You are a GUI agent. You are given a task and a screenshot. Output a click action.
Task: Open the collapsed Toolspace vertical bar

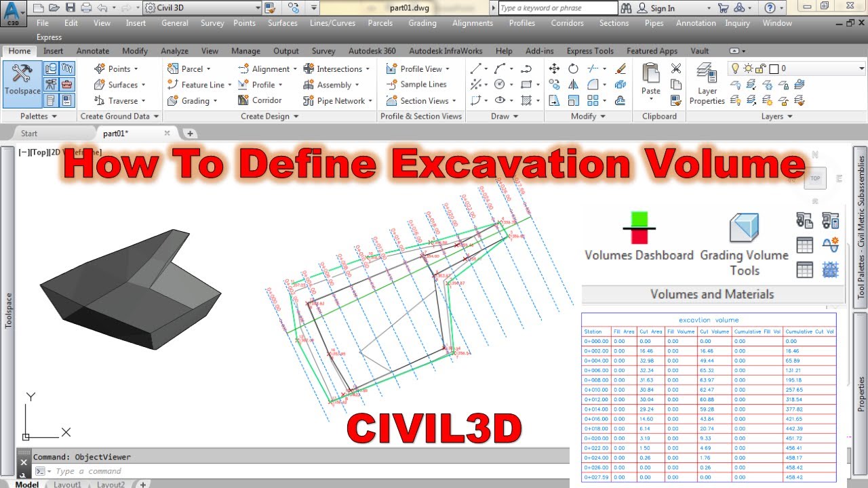coord(8,311)
